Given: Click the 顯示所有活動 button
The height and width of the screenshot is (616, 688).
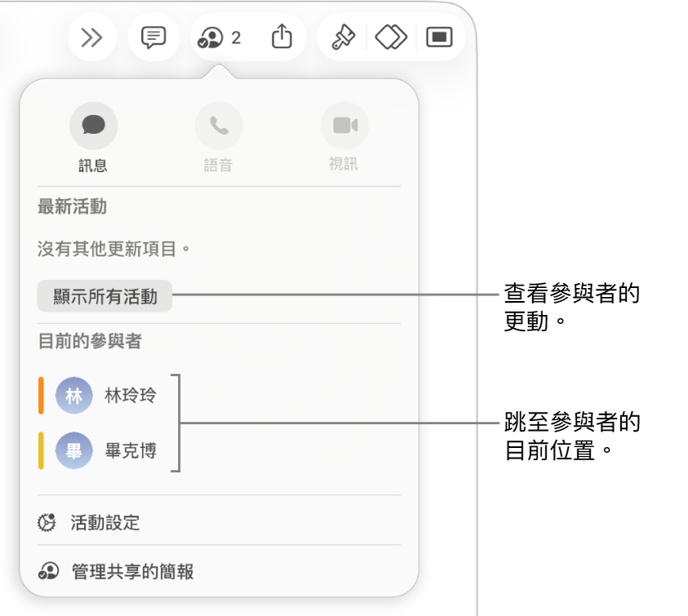Looking at the screenshot, I should (104, 295).
